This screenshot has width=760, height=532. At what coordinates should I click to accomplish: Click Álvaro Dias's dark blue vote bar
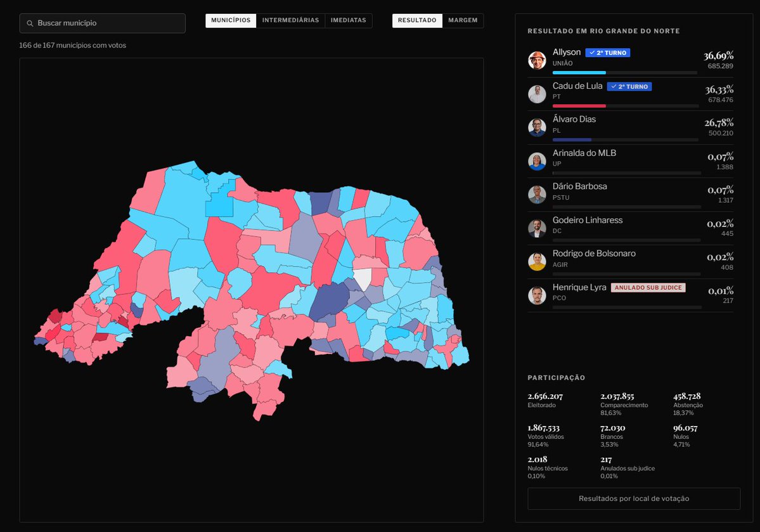coord(572,139)
